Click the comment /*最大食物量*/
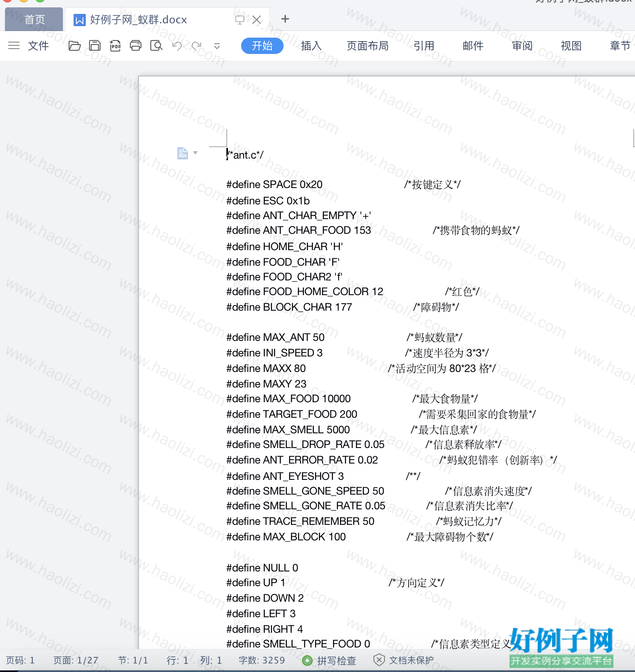 point(445,399)
